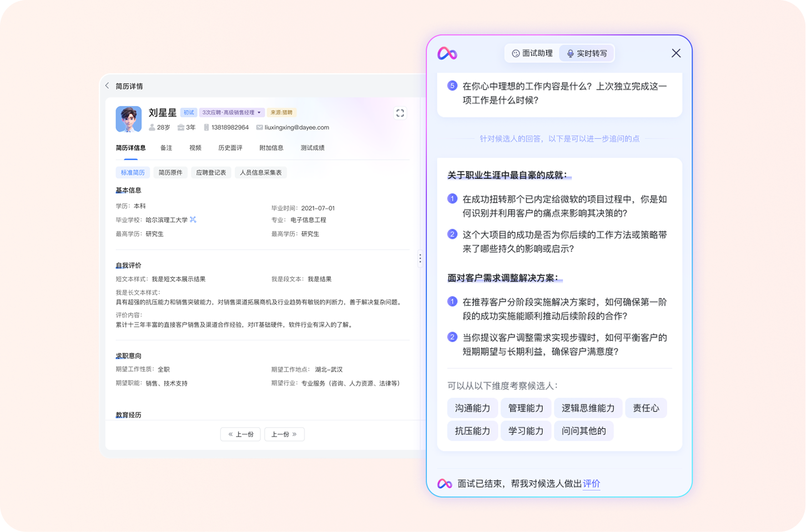Viewport: 806px width, 532px height.
Task: Click the follow-up question about 微软的项目
Action: click(x=565, y=206)
